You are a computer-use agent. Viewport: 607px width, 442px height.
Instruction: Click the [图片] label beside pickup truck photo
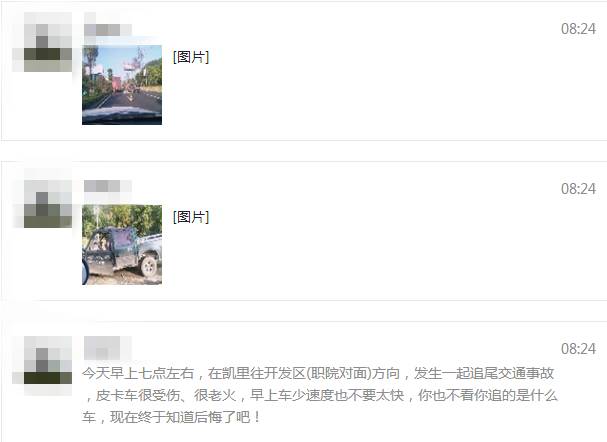point(191,217)
